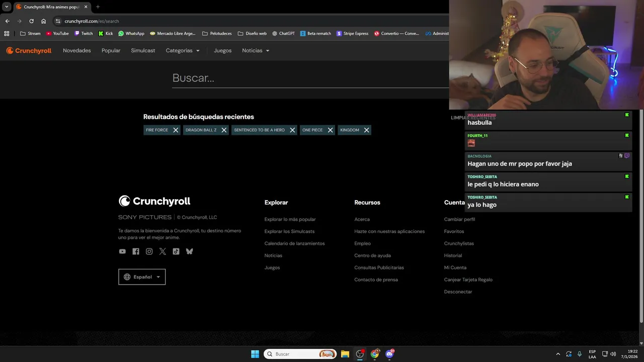Screen dimensions: 644x362
Task: Switch ESP LAA keyboard language indicator
Action: (592, 354)
